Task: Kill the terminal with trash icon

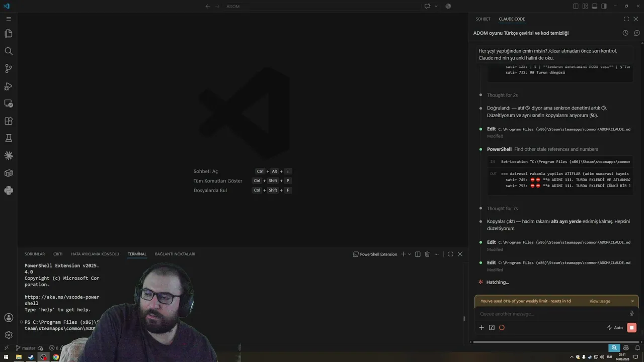Action: pos(427,254)
